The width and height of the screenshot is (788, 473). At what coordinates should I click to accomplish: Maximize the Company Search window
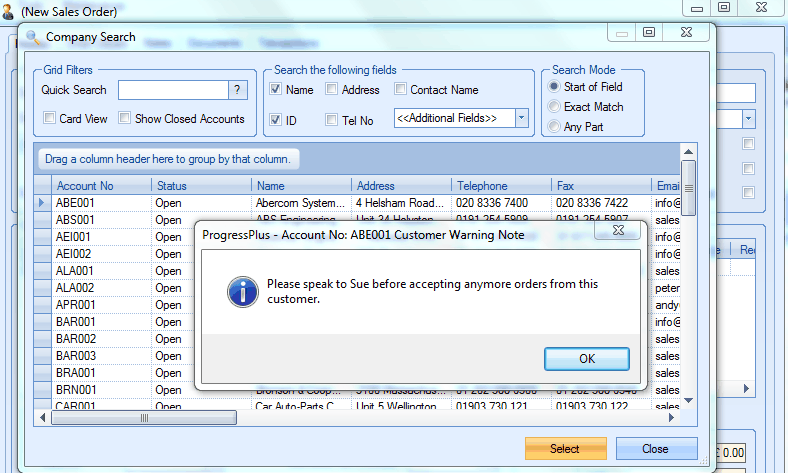coord(649,32)
